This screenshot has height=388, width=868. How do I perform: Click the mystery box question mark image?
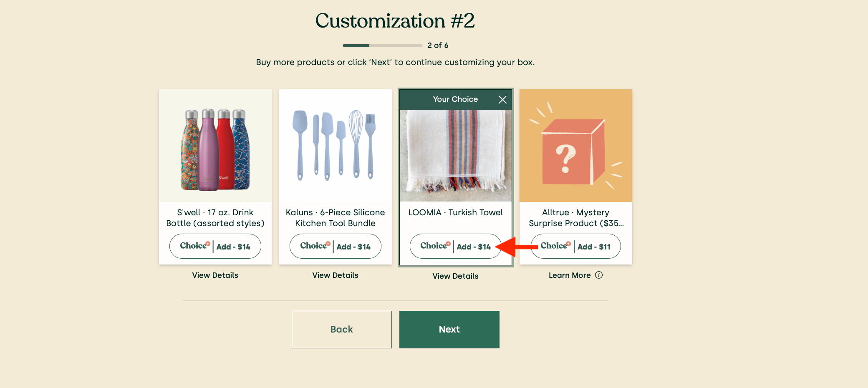[576, 146]
